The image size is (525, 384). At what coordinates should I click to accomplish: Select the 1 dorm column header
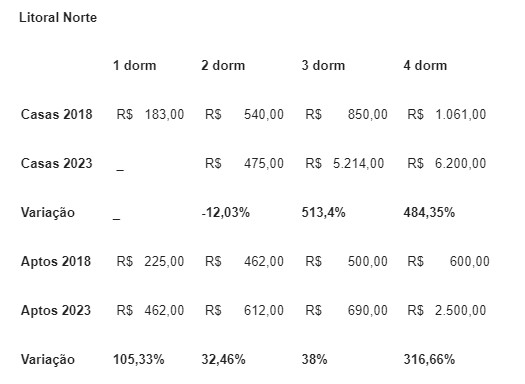135,65
